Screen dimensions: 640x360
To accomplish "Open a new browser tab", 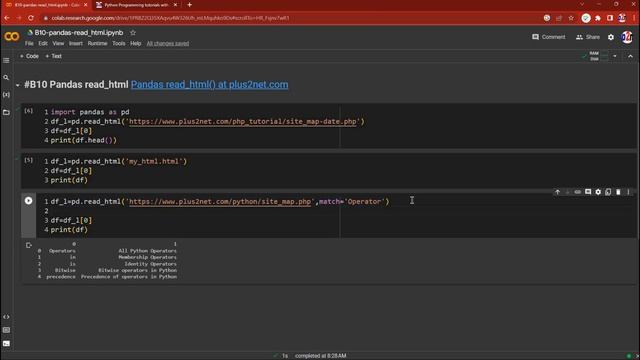I will coord(189,5).
